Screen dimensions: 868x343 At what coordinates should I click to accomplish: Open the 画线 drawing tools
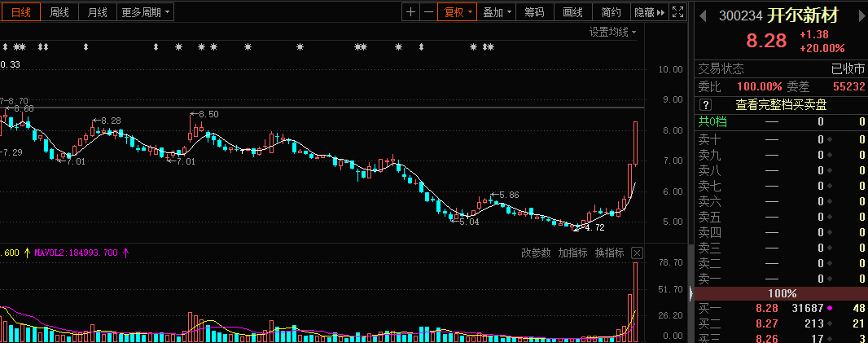pos(573,12)
